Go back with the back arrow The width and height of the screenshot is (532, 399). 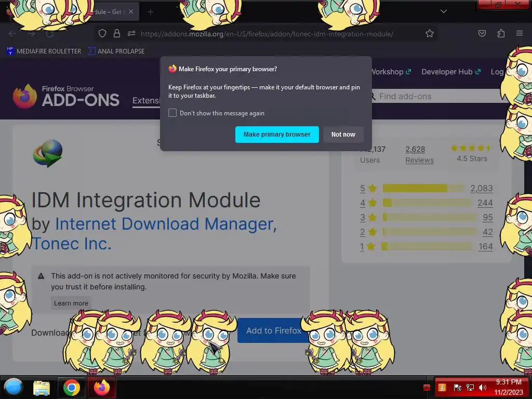[12, 34]
